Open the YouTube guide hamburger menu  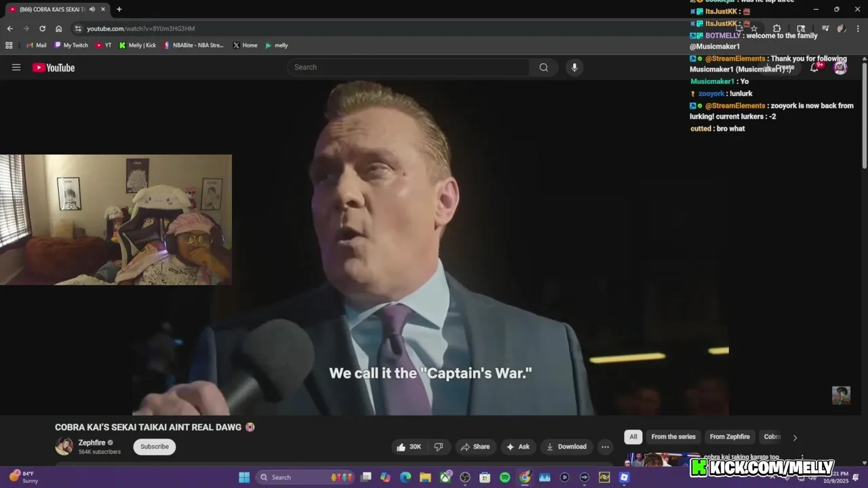point(16,67)
